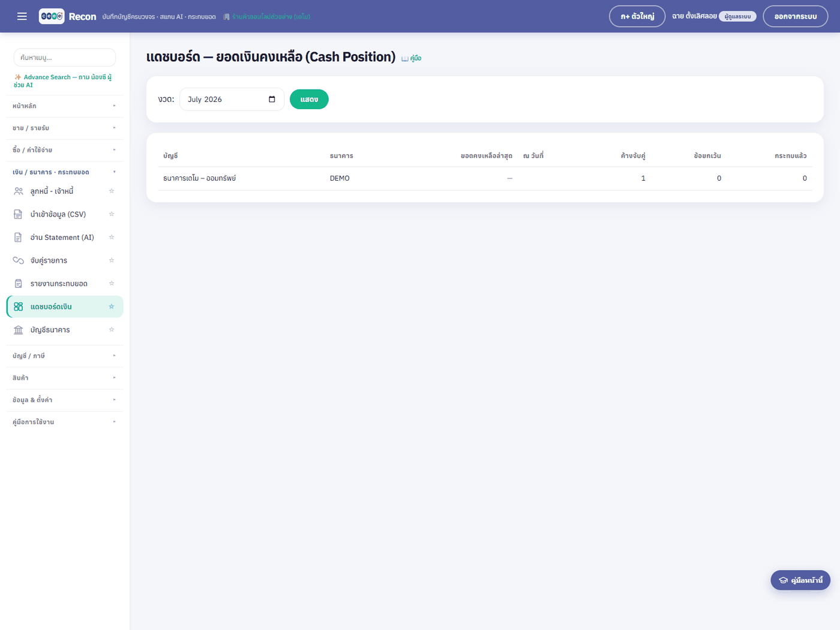This screenshot has height=630, width=840.
Task: Click the ก+ ตัวใหญ่ font size button
Action: coord(637,16)
